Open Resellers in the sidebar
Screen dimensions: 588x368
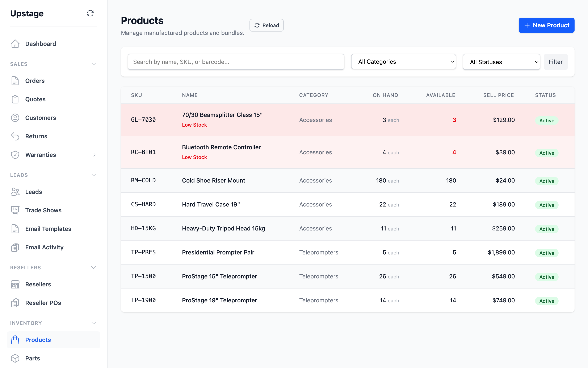pos(54,284)
